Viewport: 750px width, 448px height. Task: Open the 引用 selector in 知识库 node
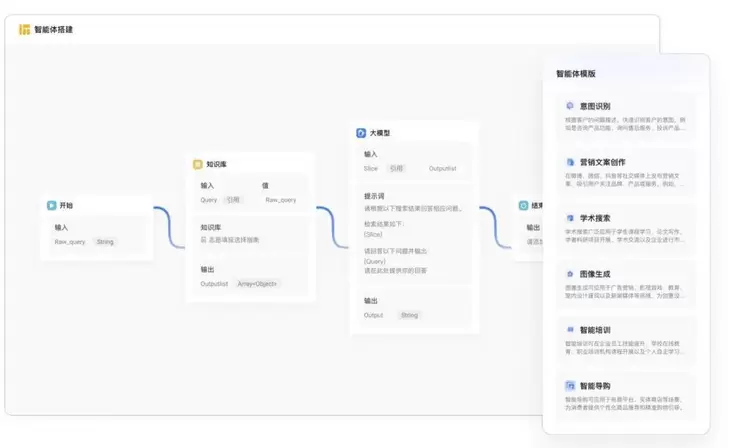[233, 200]
